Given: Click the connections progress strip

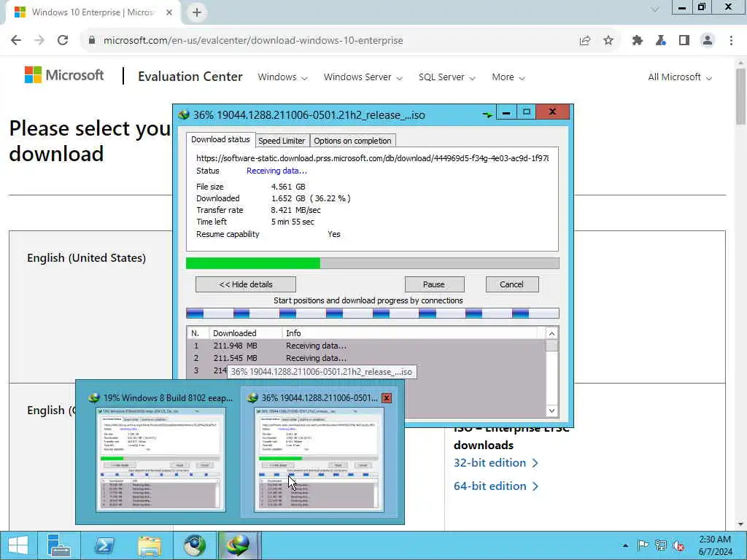Looking at the screenshot, I should 373,314.
